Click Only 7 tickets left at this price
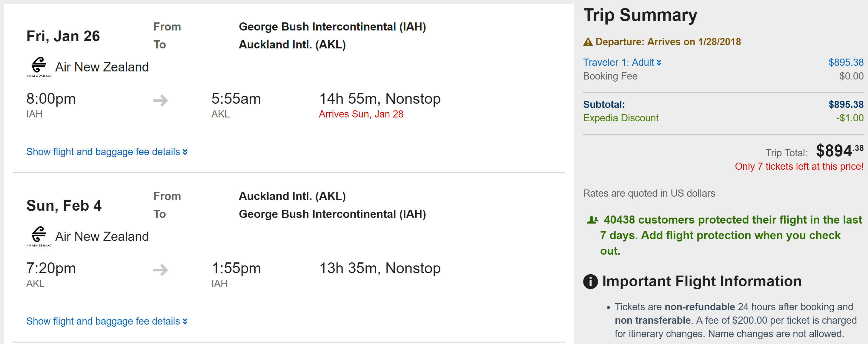Viewport: 868px width, 344px height. click(x=799, y=166)
